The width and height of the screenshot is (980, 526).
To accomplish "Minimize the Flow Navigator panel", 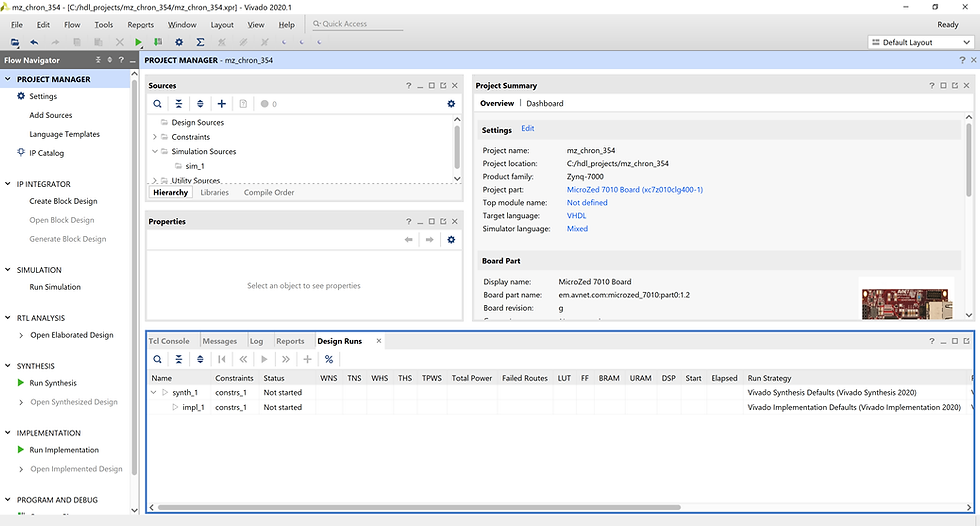I will pyautogui.click(x=132, y=61).
